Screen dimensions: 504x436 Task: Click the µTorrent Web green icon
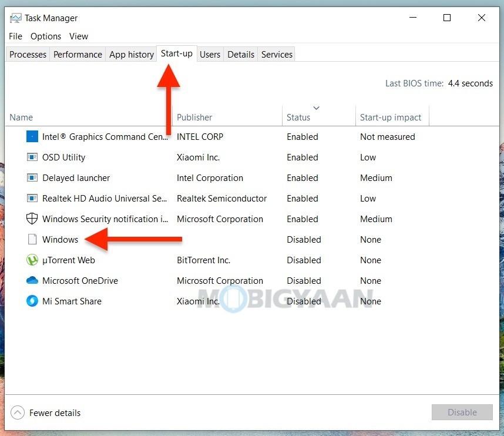tap(32, 260)
